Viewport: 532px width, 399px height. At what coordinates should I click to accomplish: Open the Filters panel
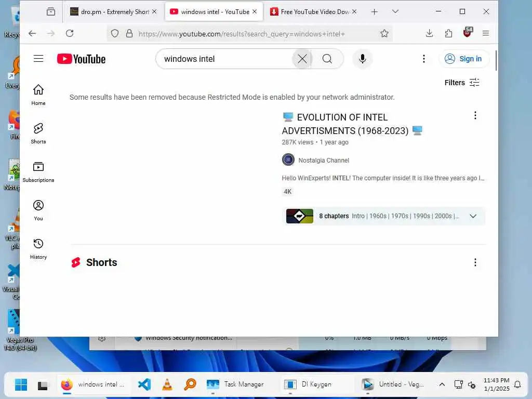click(x=462, y=83)
